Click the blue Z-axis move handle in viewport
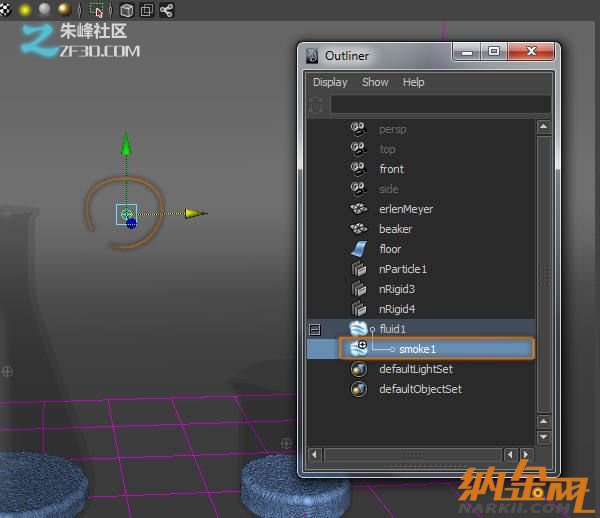 131,223
